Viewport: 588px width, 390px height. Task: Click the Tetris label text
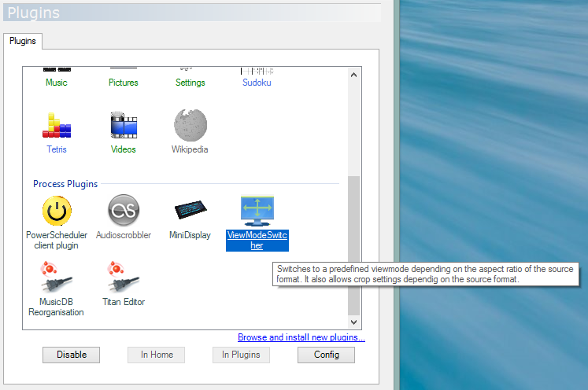(x=57, y=149)
